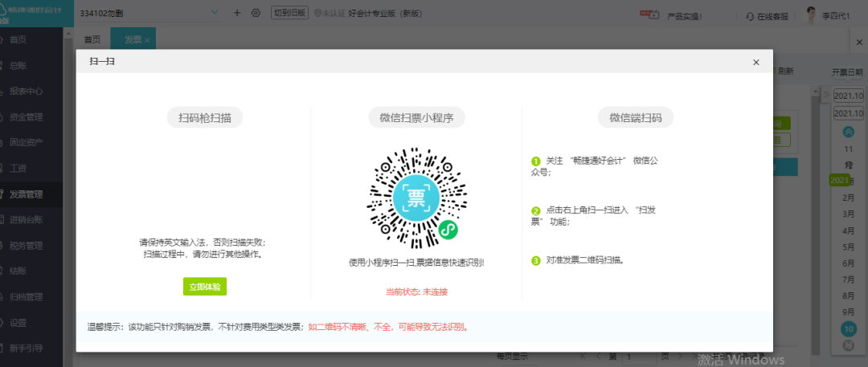Switch to the 发票 tab
This screenshot has height=367, width=868.
point(133,39)
